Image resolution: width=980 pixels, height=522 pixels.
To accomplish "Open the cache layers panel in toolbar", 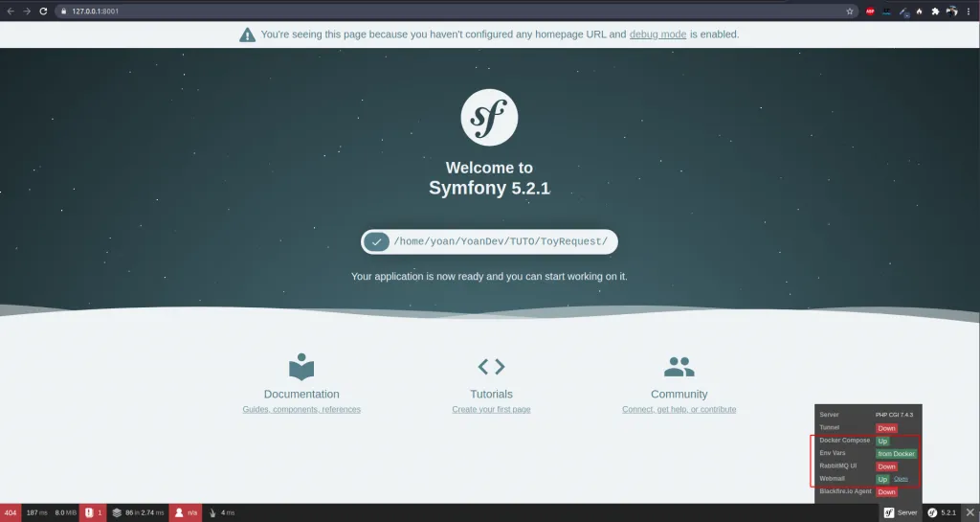I will click(x=138, y=512).
